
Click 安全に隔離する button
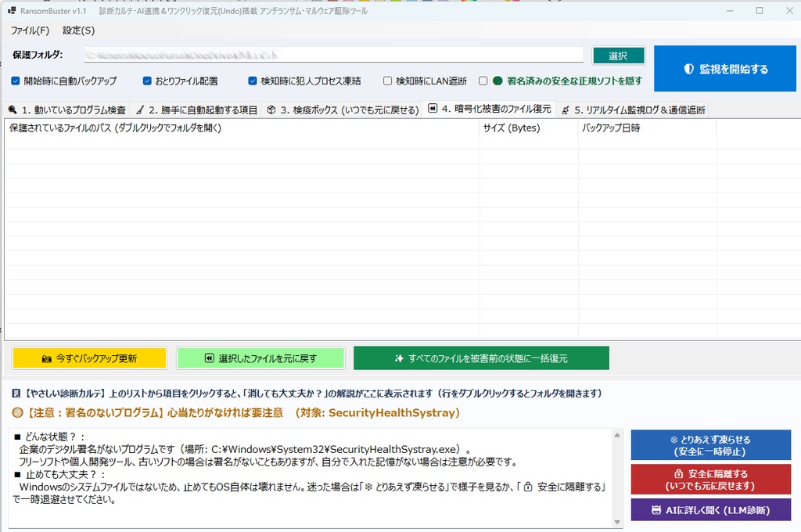click(710, 480)
